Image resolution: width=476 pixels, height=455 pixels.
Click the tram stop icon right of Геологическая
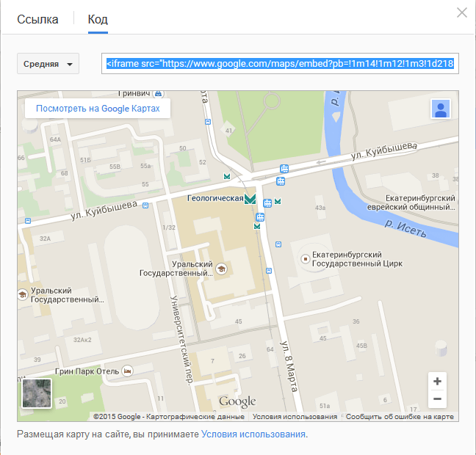pyautogui.click(x=267, y=203)
